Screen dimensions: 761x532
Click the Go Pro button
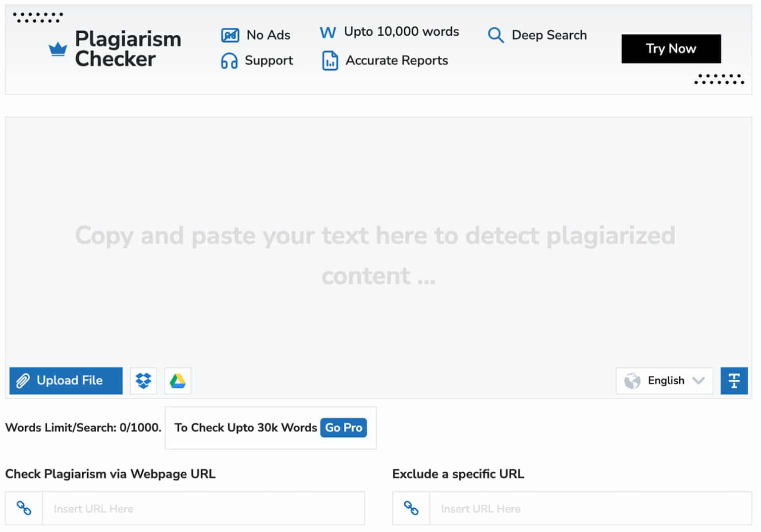click(x=343, y=427)
